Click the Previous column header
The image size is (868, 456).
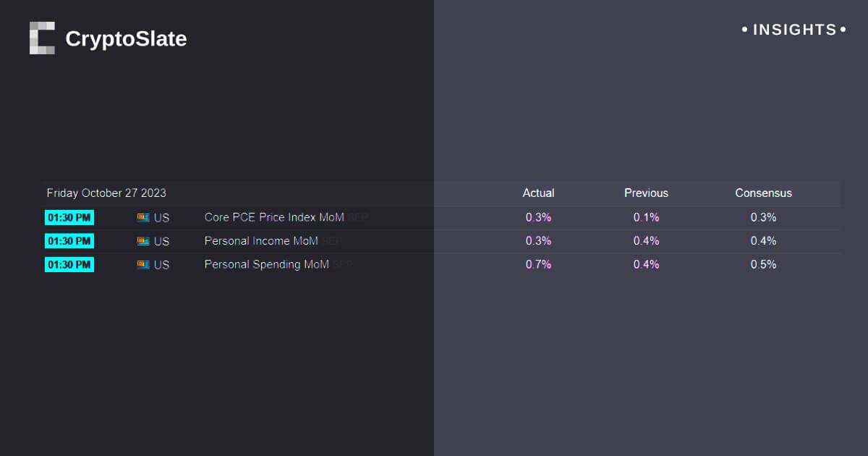tap(646, 193)
